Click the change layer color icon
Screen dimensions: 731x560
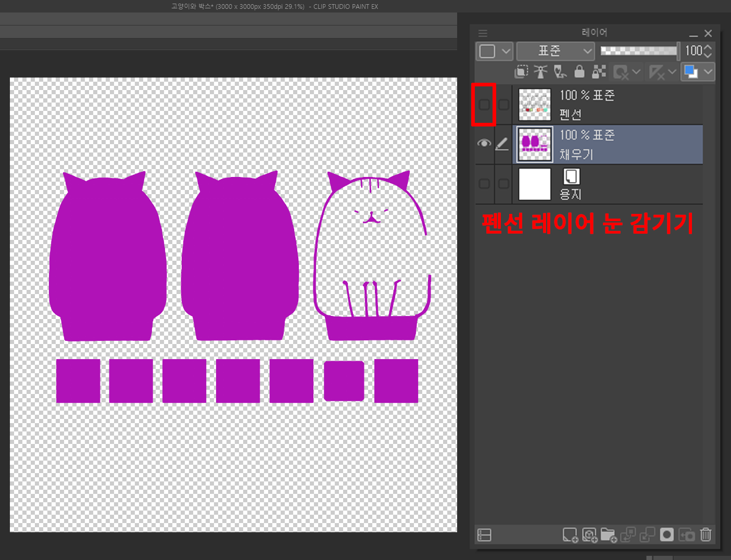[x=691, y=72]
